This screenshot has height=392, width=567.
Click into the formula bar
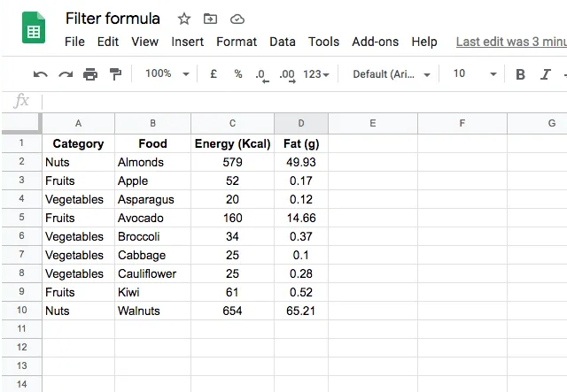tap(304, 101)
